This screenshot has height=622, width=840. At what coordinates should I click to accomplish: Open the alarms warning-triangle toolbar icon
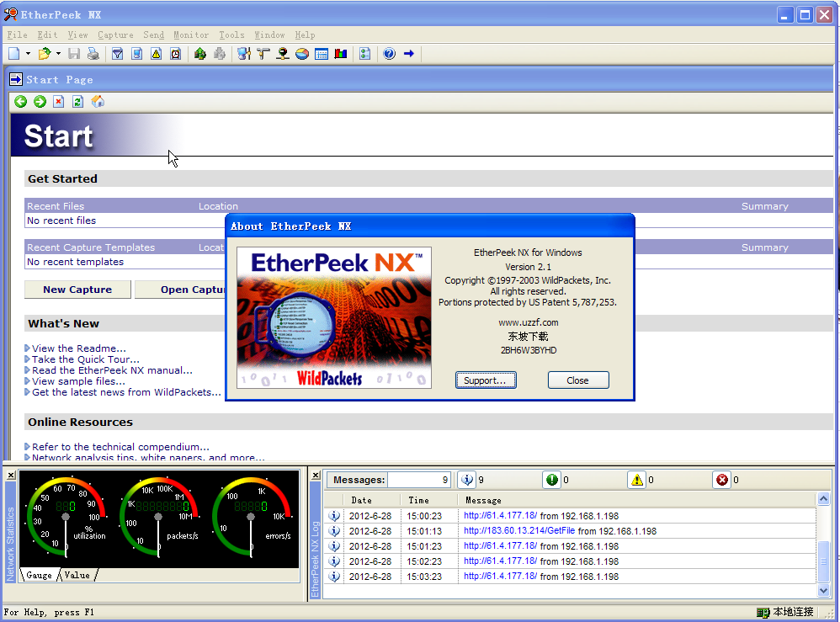click(156, 54)
